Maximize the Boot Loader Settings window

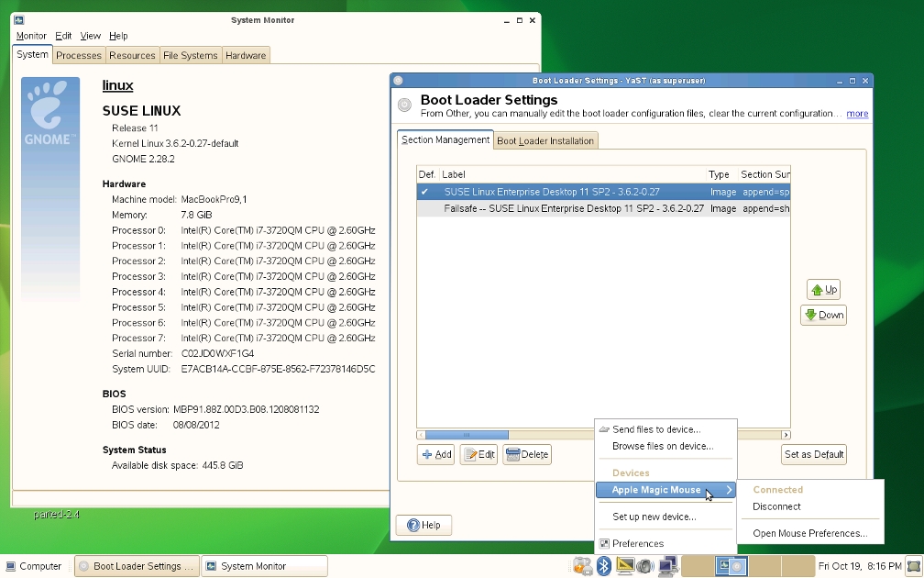coord(852,81)
